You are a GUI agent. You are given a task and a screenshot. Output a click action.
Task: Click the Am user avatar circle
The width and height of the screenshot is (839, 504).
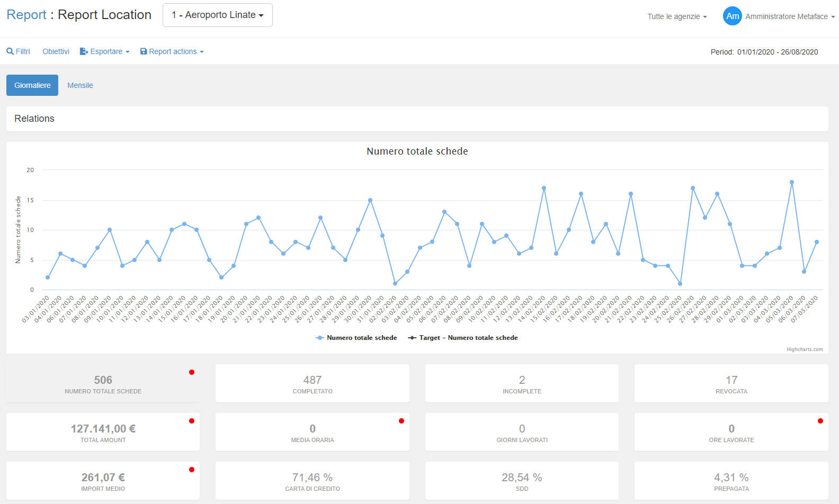(x=732, y=16)
